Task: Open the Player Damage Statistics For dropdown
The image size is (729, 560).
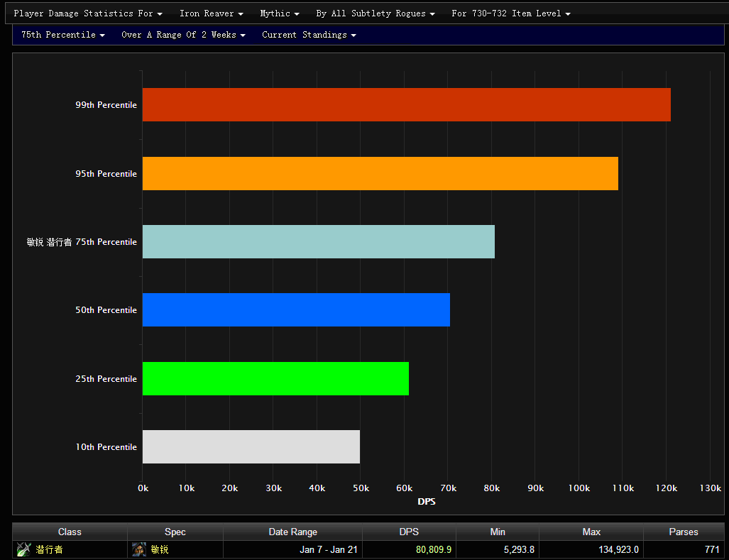Action: [88, 13]
